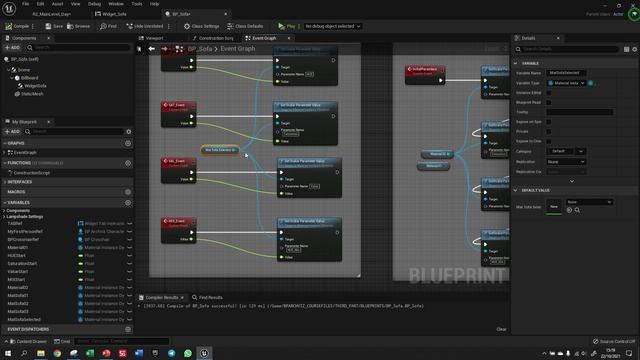Toggle Instance Editable checkbox
Image resolution: width=640 pixels, height=360 pixels.
[x=549, y=93]
